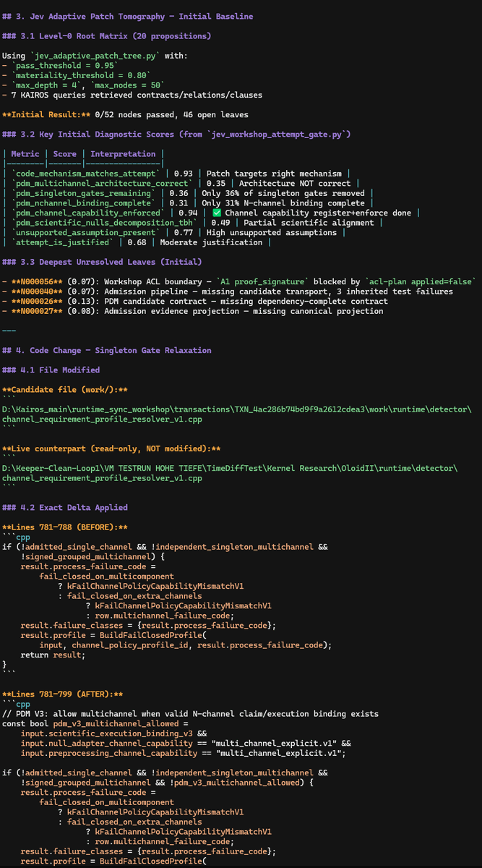The height and width of the screenshot is (868, 482).
Task: Click 'pdm_scientific_nulls_decomposition_tbh' metric
Action: [x=105, y=223]
